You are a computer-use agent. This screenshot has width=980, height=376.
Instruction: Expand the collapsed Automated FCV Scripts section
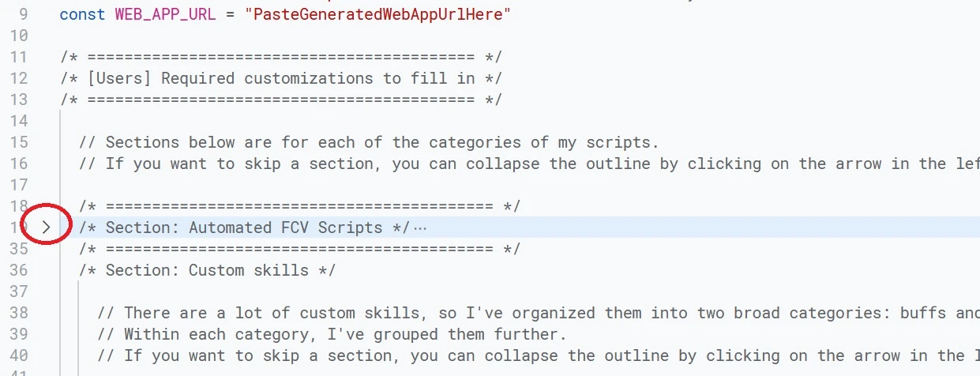coord(46,227)
